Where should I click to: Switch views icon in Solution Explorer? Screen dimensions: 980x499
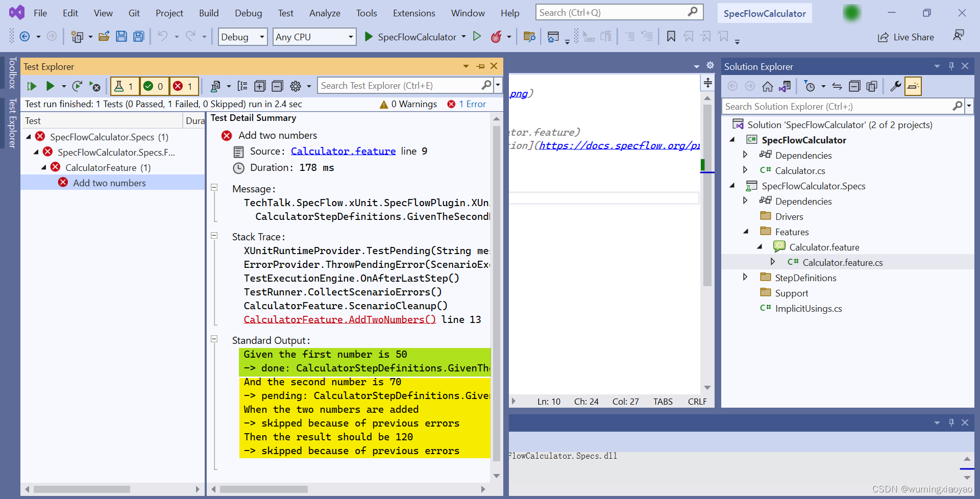[x=785, y=86]
